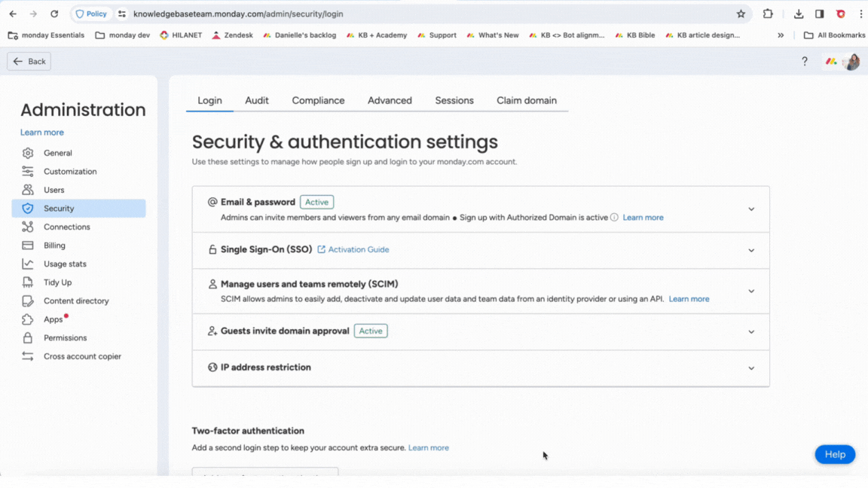Click Learn more under Administration
Viewport: 868px width, 488px height.
[42, 133]
